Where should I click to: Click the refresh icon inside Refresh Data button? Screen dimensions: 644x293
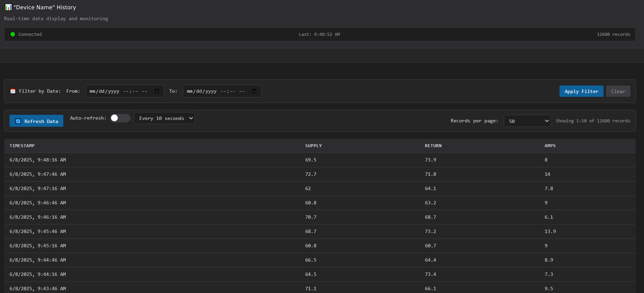18,121
